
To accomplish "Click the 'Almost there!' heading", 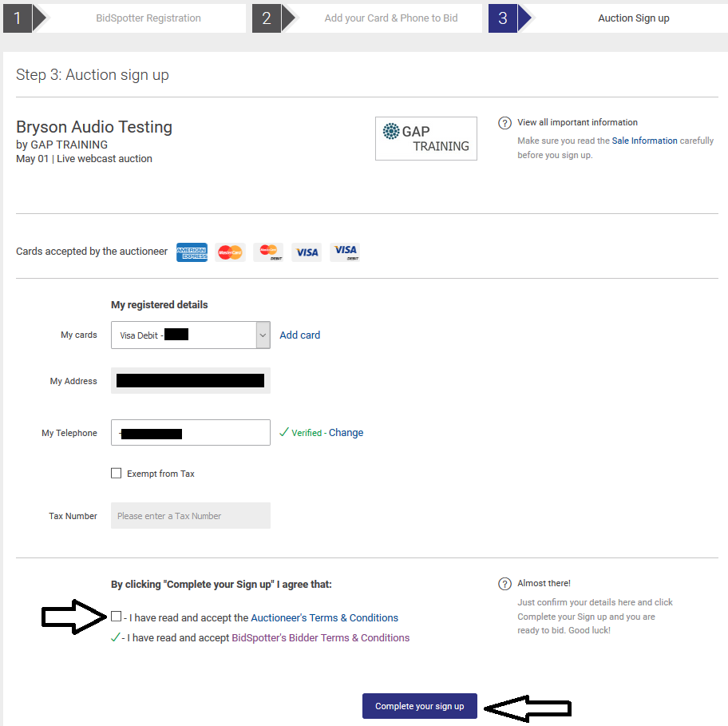I will (544, 583).
